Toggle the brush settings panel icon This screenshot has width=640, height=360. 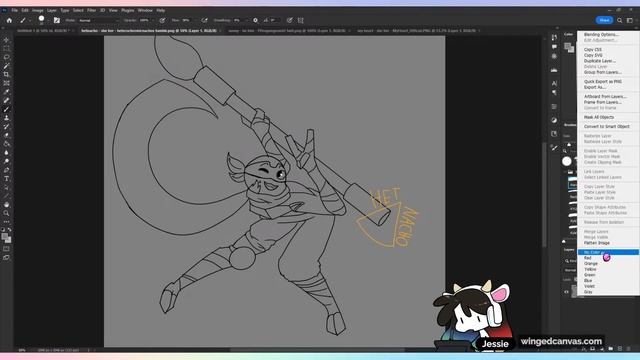[57, 20]
